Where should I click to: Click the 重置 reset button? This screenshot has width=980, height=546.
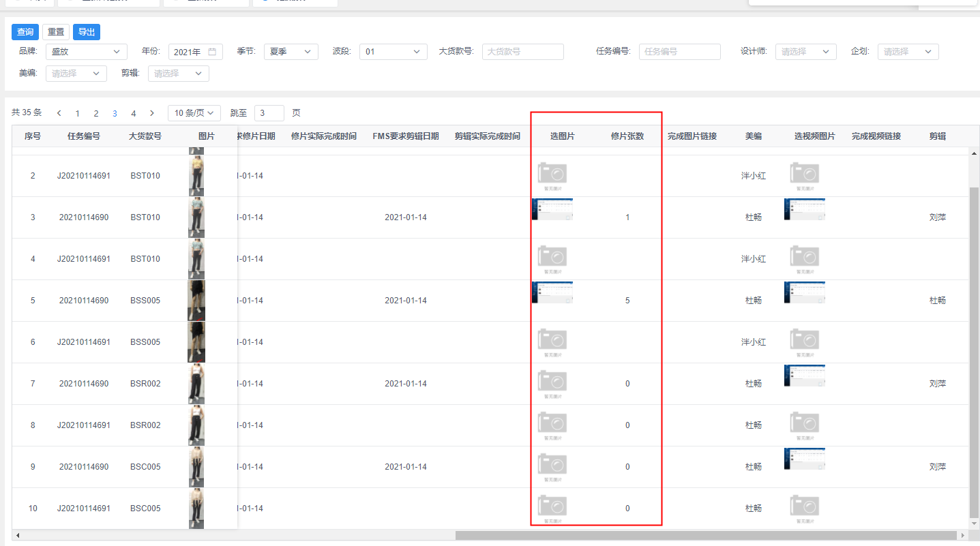(56, 32)
